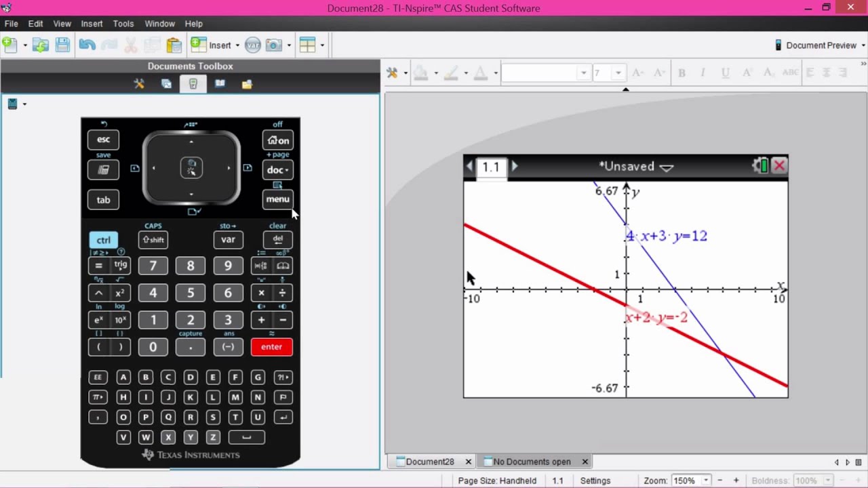Open the View menu

(x=62, y=24)
